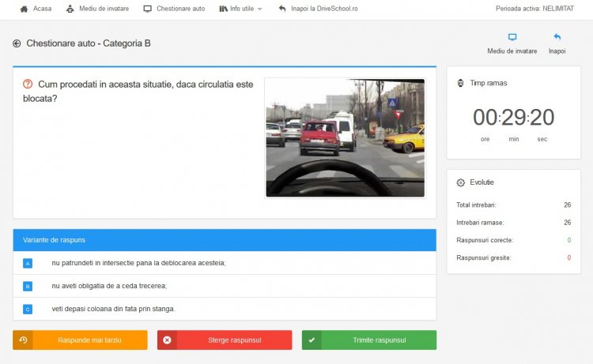593x364 pixels.
Task: Click the Mediu de invatare nav icon
Action: [x=70, y=9]
